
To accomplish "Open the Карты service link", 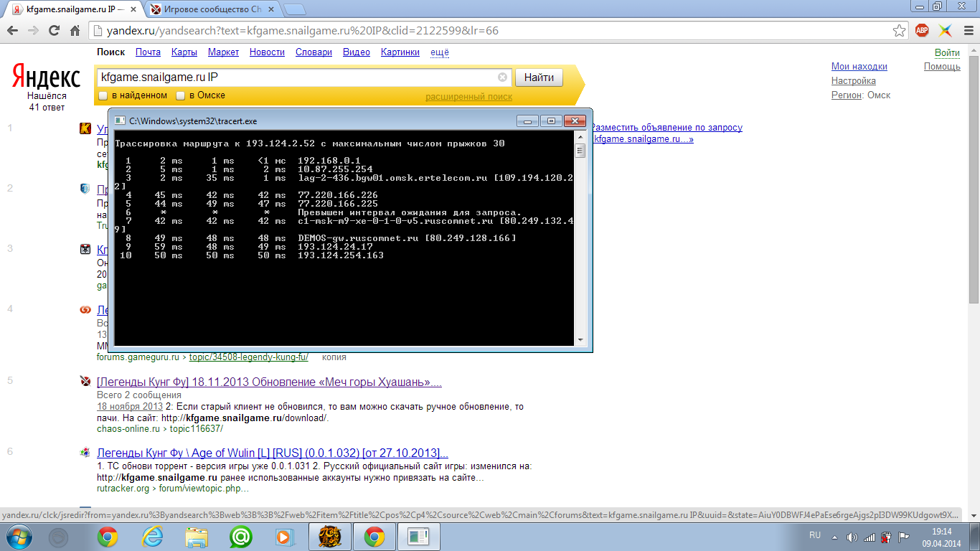I will click(x=184, y=52).
